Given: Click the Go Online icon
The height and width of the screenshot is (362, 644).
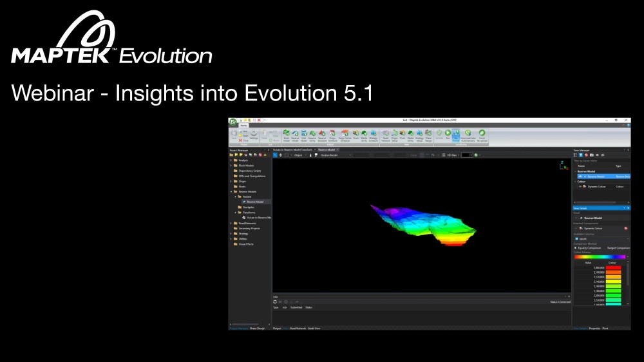Looking at the screenshot, I should [456, 136].
